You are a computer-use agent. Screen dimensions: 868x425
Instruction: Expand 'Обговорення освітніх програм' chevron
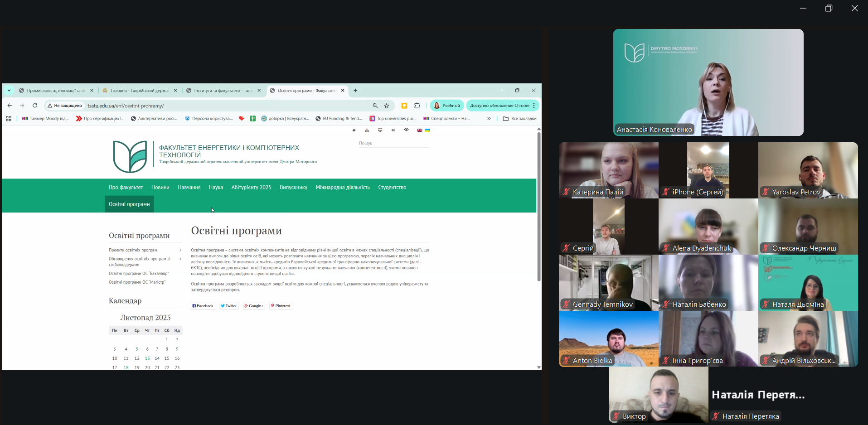180,259
